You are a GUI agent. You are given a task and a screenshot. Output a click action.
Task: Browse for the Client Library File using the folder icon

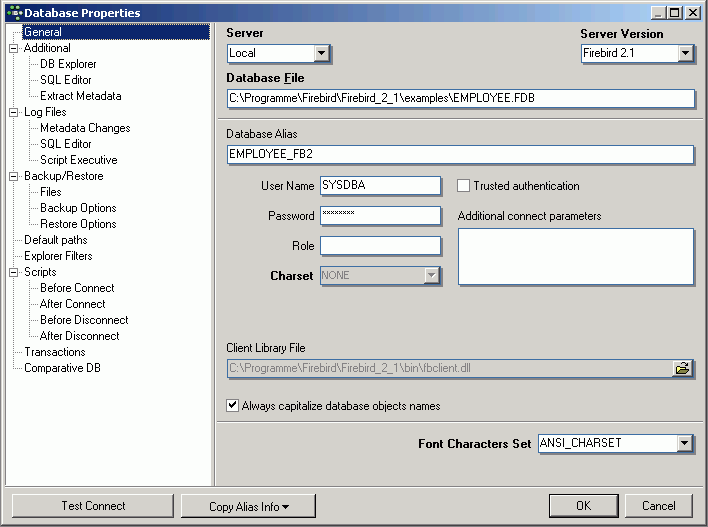682,368
